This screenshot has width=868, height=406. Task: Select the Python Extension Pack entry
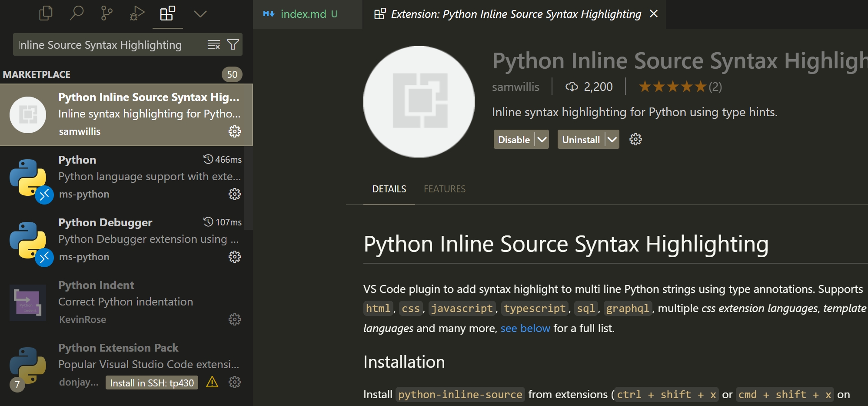(126, 365)
